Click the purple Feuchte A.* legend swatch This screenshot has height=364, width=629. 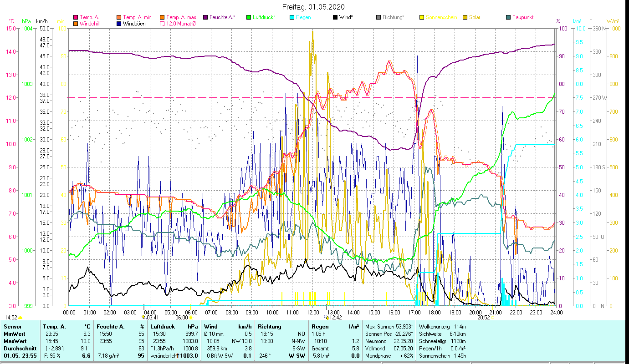205,17
